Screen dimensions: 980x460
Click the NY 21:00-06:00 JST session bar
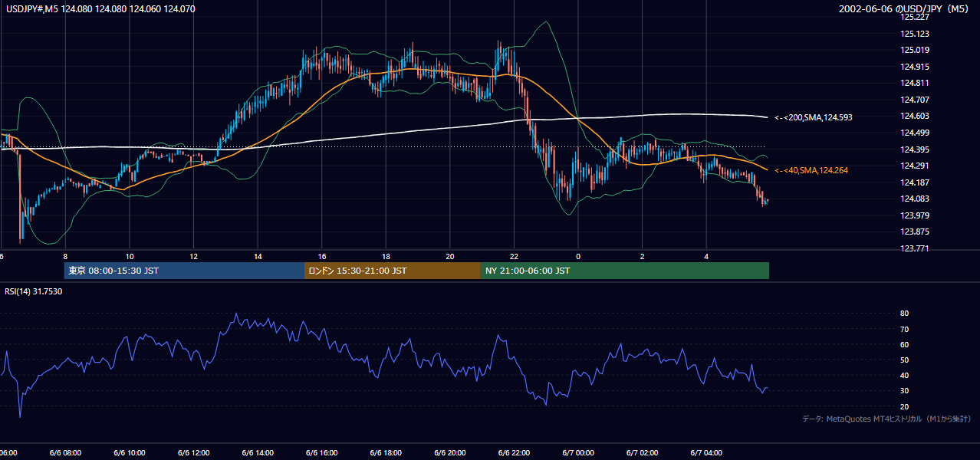pyautogui.click(x=625, y=271)
